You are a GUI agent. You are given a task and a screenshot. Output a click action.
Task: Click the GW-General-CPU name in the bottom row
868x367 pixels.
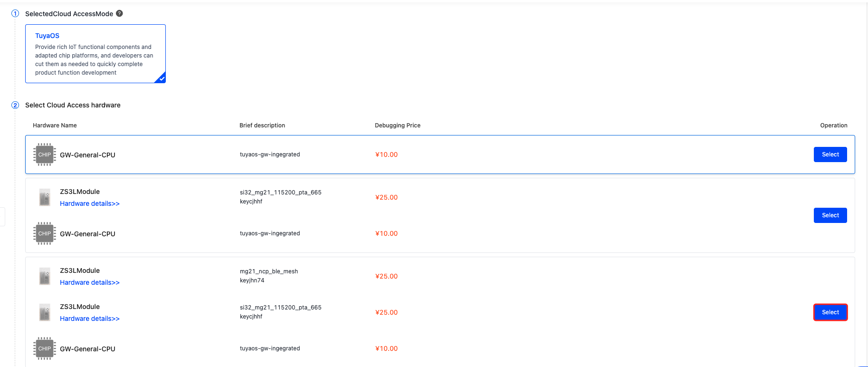[87, 349]
